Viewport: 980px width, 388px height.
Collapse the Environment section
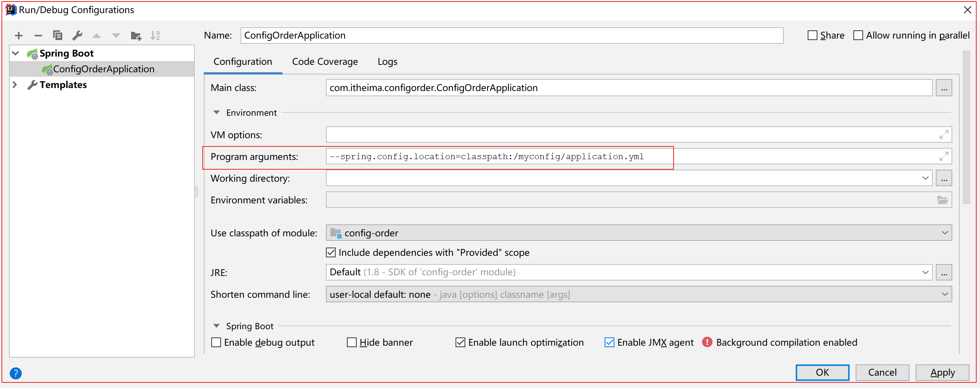click(x=217, y=113)
